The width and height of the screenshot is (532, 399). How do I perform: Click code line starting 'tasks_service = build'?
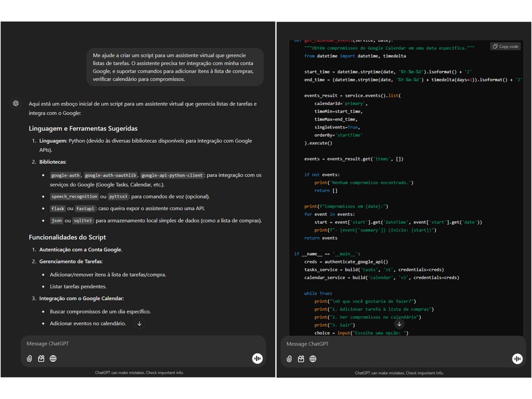[374, 270]
